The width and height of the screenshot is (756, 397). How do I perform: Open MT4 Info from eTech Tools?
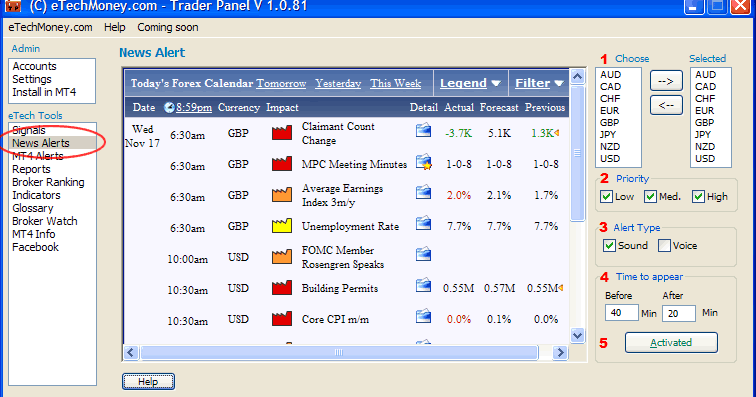(x=33, y=234)
